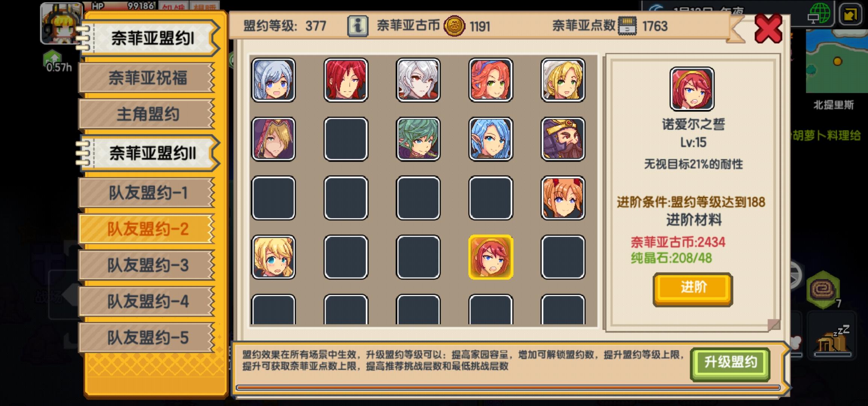This screenshot has height=406, width=868.
Task: Open the 主角盟约 tab
Action: click(x=147, y=114)
